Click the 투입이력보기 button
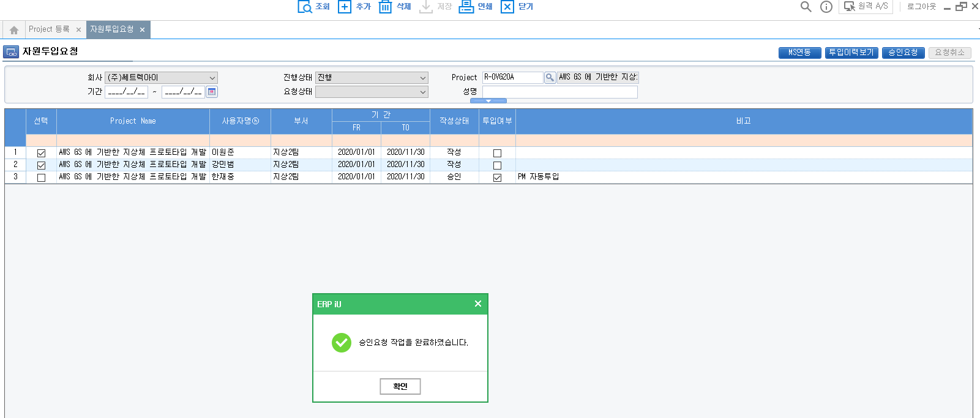The image size is (980, 418). [x=851, y=53]
